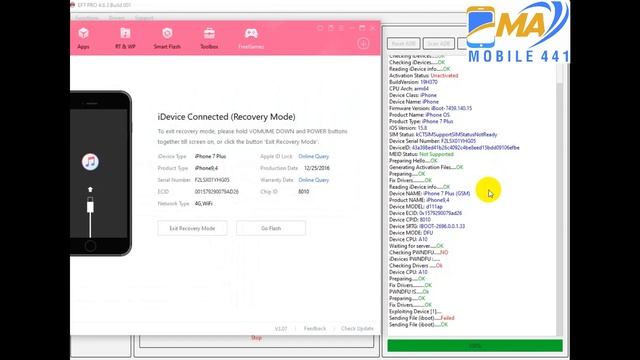
Task: Select the Production Date 12/25/2016 value
Action: coord(317,168)
